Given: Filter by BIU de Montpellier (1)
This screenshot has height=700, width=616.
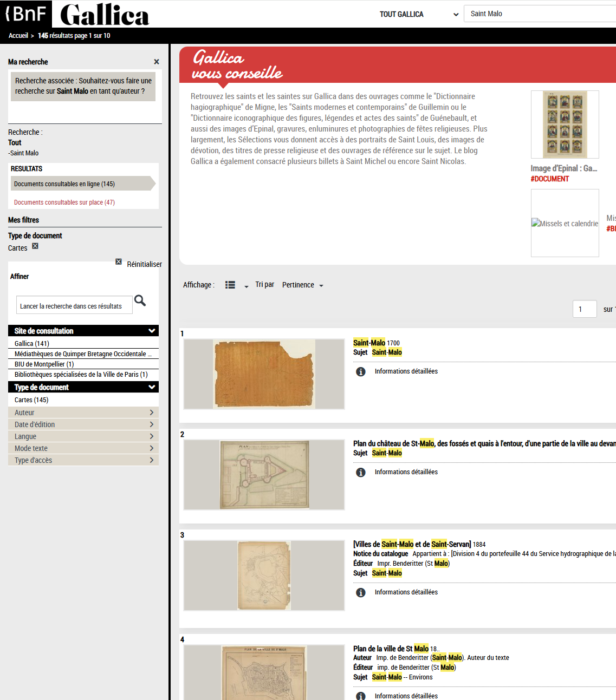Looking at the screenshot, I should point(44,364).
